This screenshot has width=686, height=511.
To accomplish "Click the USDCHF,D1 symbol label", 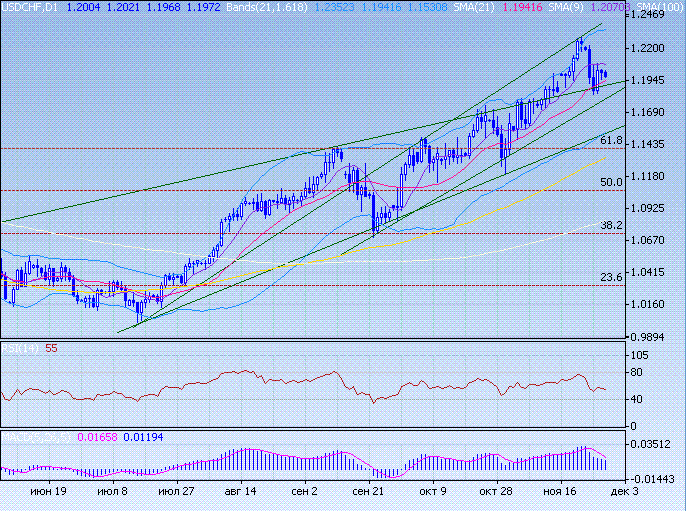I will click(29, 7).
